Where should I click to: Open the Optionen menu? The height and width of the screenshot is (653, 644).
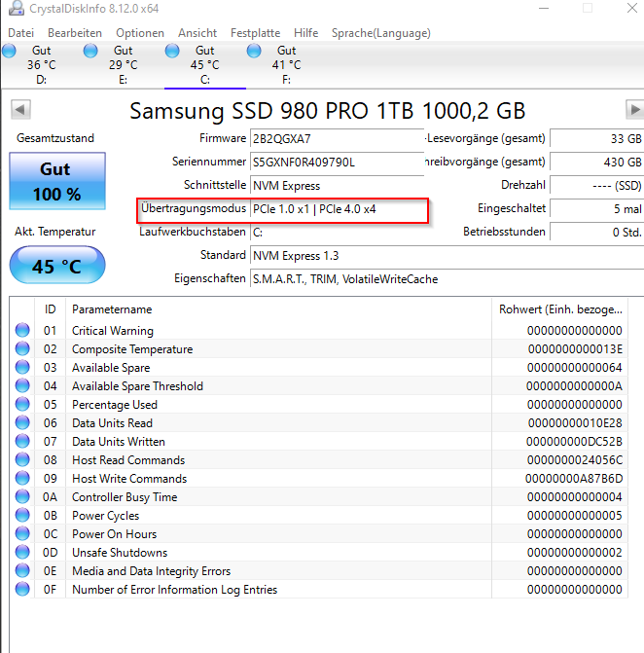140,33
